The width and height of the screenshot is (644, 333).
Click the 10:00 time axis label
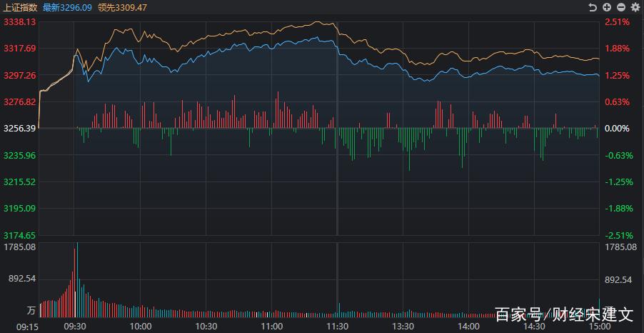pos(141,326)
